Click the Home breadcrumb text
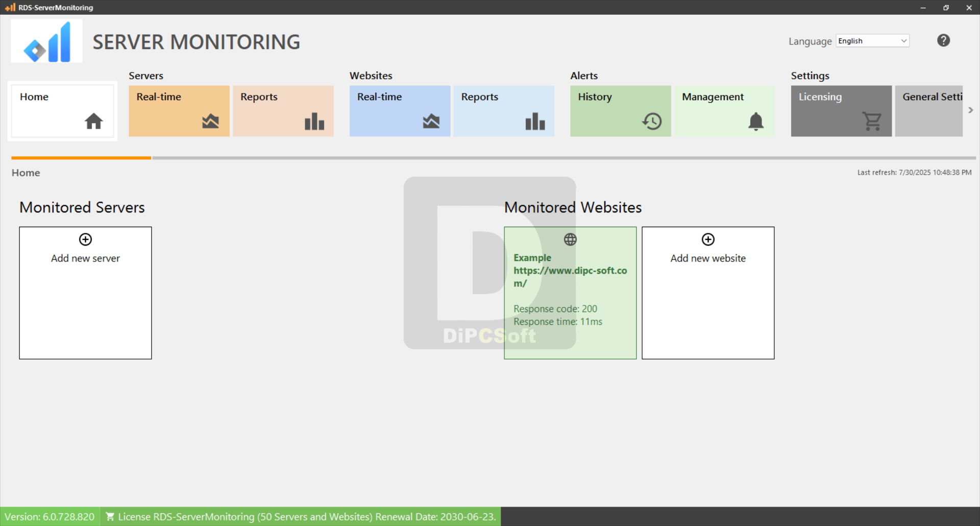The height and width of the screenshot is (526, 980). (x=26, y=173)
